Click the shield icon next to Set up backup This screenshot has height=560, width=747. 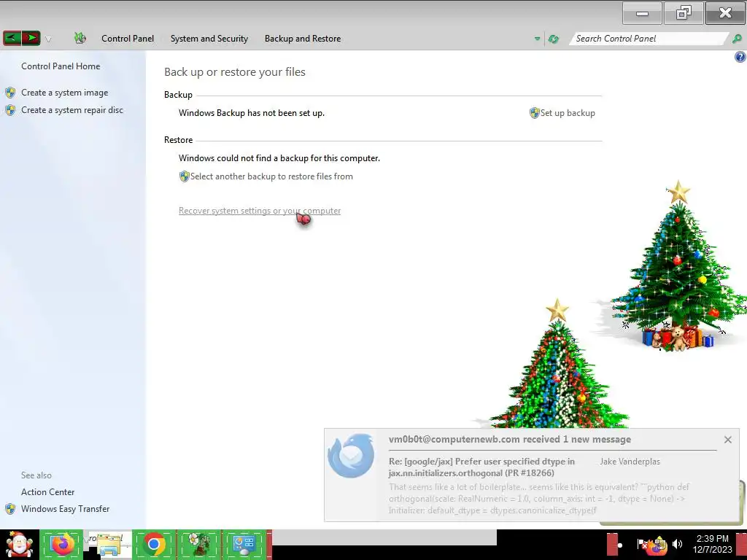coord(535,113)
